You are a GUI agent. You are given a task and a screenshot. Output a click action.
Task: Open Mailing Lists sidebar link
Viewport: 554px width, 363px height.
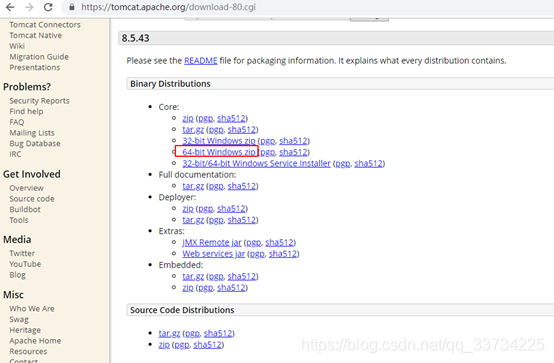click(32, 133)
